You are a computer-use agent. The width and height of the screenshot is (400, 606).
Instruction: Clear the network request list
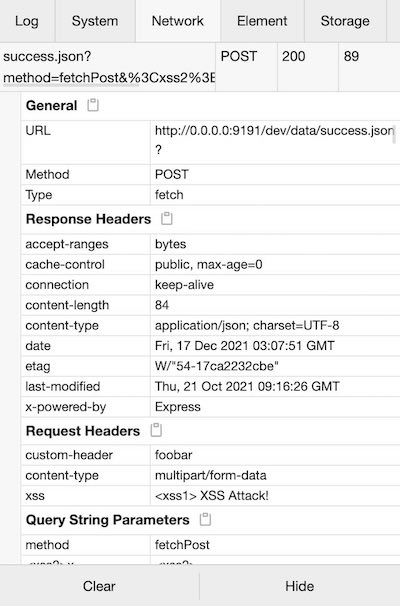[x=99, y=586]
